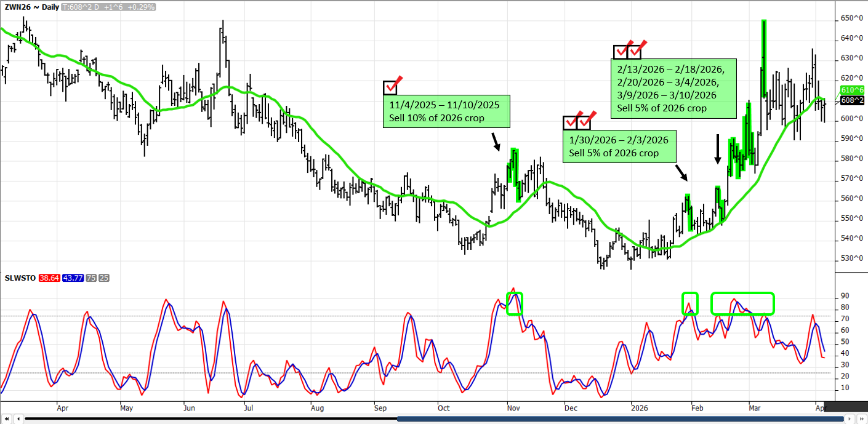Click the blue 43.77 stochastic value swatch
Screen dimensions: 868x424
(x=71, y=278)
